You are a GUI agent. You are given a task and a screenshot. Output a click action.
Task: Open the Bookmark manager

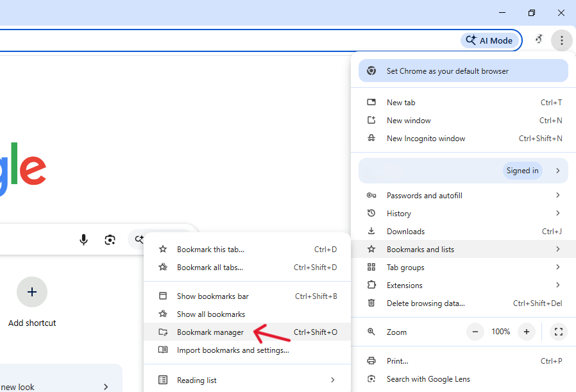[x=209, y=332]
